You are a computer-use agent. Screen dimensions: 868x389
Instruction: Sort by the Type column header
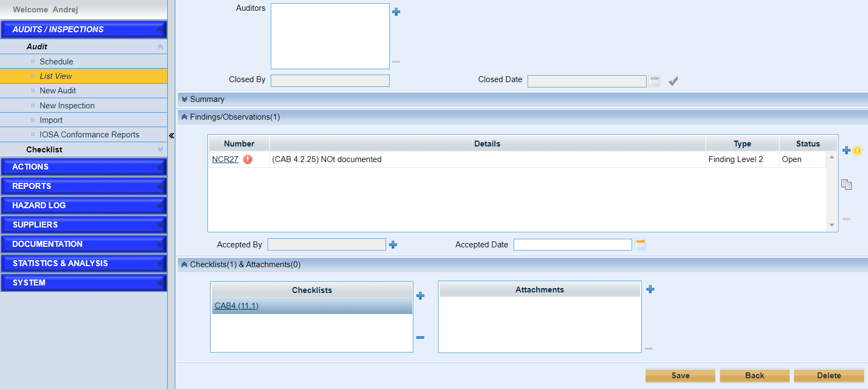point(743,144)
